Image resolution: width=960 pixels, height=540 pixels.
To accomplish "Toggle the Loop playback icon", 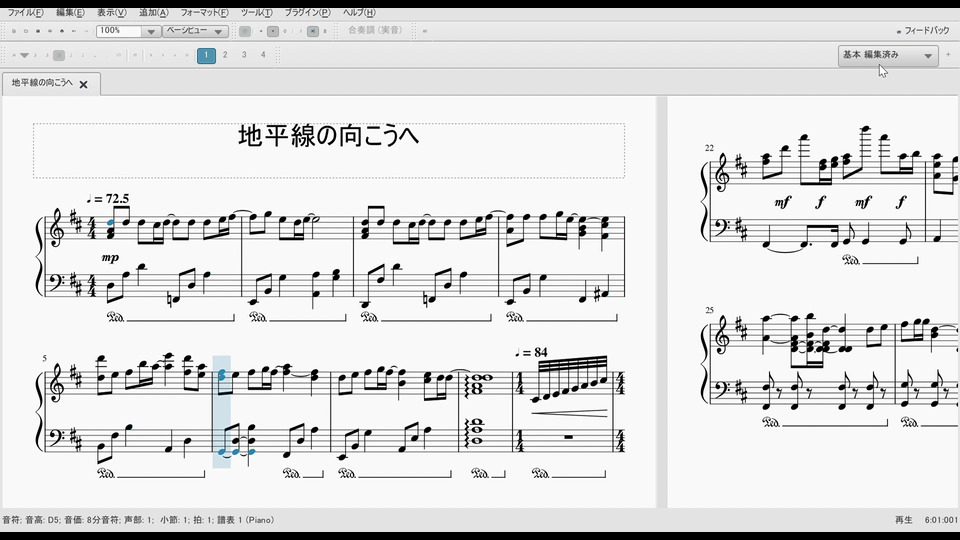I will pyautogui.click(x=285, y=31).
